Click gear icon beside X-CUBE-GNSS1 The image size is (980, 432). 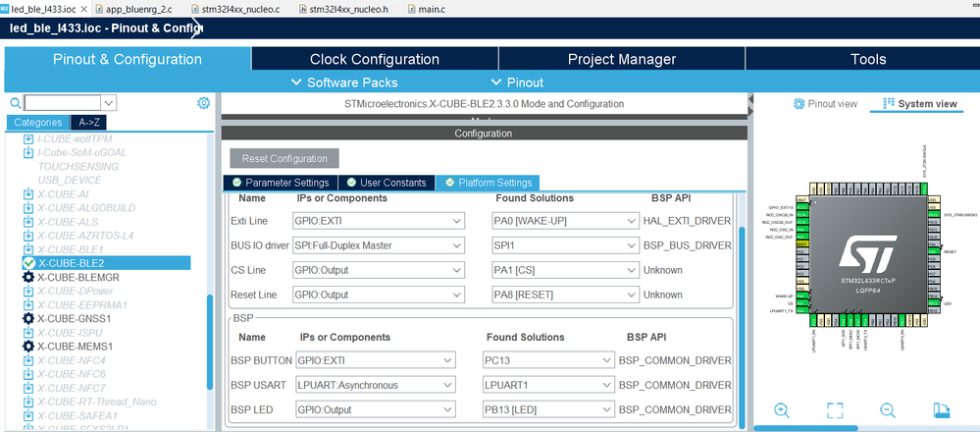tap(28, 318)
